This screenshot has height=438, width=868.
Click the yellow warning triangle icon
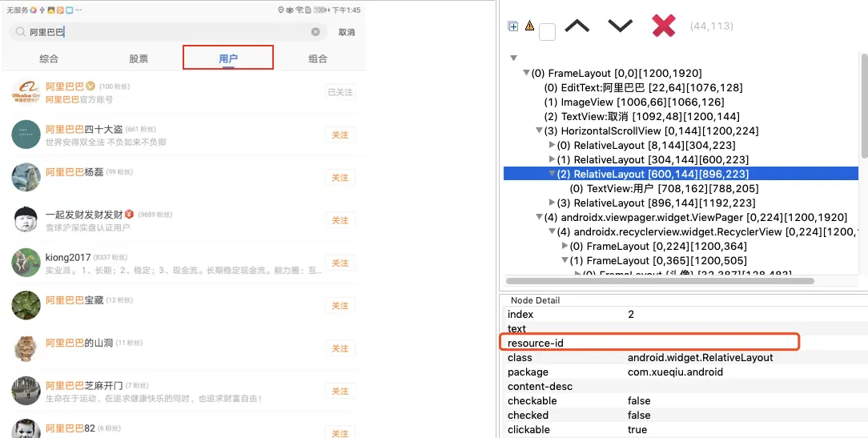530,26
